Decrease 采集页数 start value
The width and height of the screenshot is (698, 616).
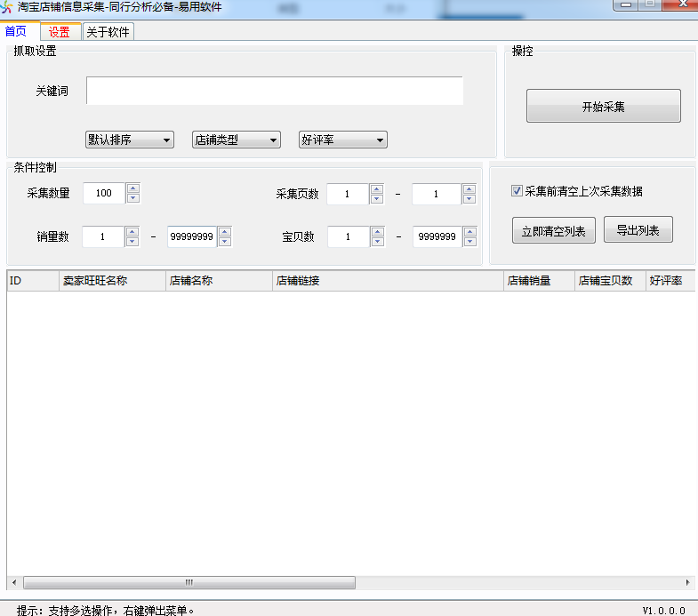(x=377, y=199)
